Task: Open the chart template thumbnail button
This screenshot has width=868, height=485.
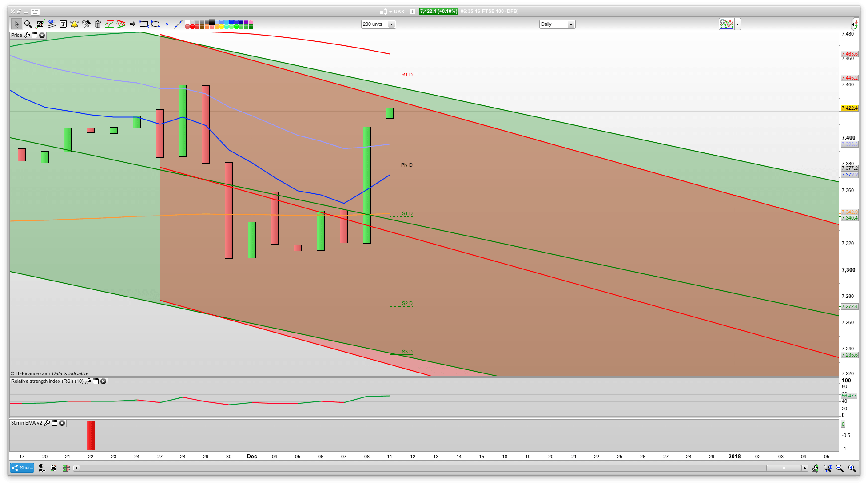Action: point(727,24)
